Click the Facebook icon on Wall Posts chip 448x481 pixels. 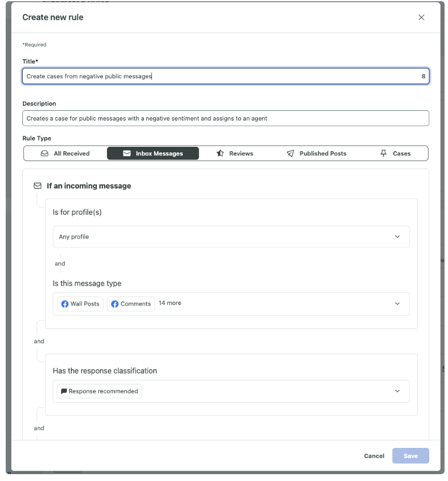(x=65, y=304)
